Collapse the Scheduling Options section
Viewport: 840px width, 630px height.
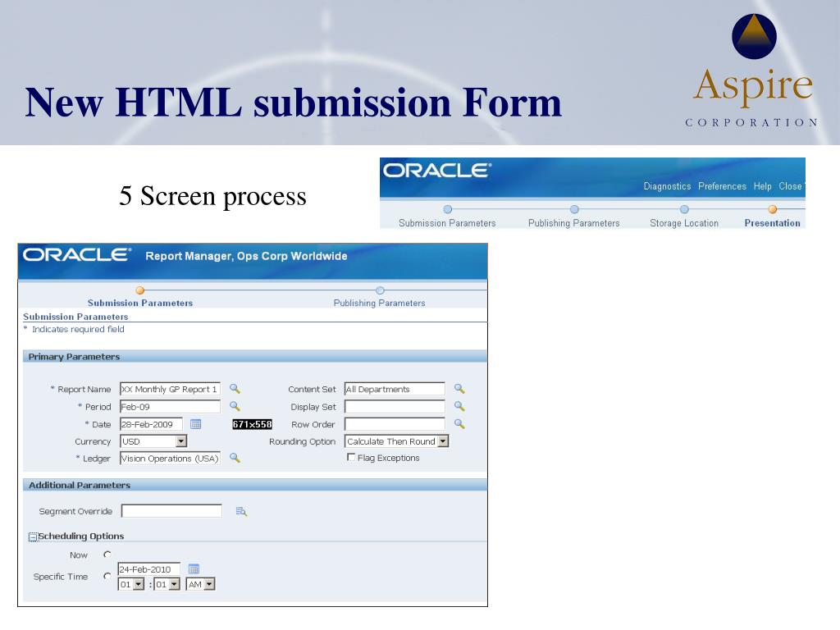point(33,536)
